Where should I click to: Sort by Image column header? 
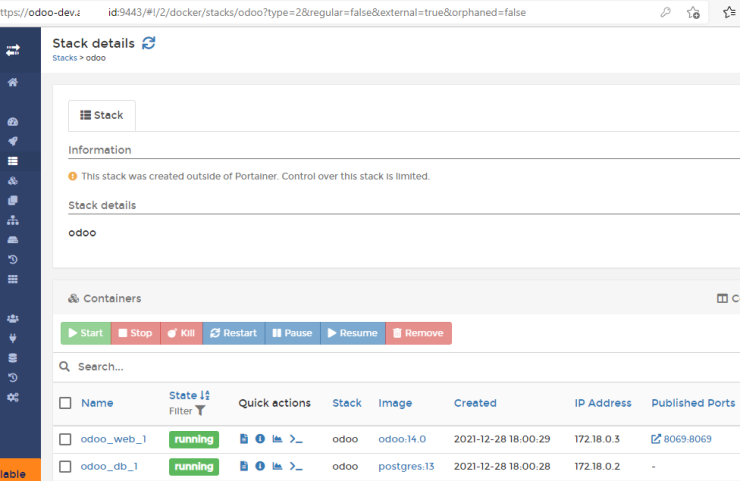click(x=395, y=403)
